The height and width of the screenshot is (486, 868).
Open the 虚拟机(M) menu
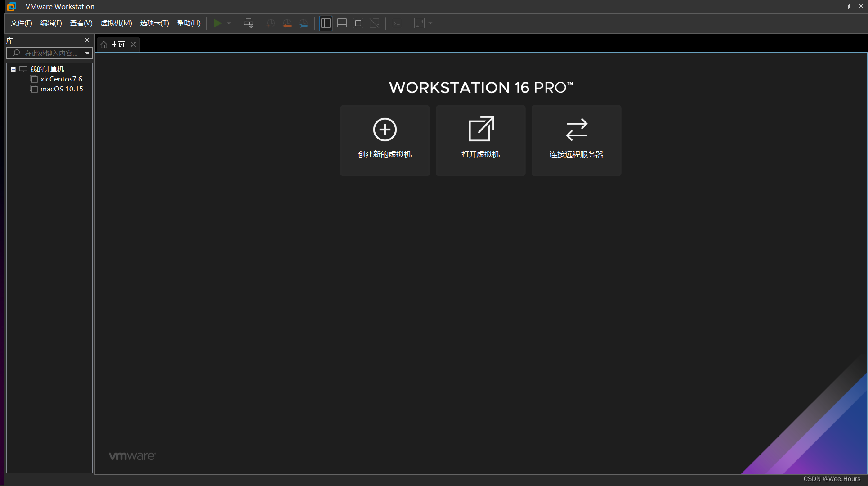coord(116,23)
